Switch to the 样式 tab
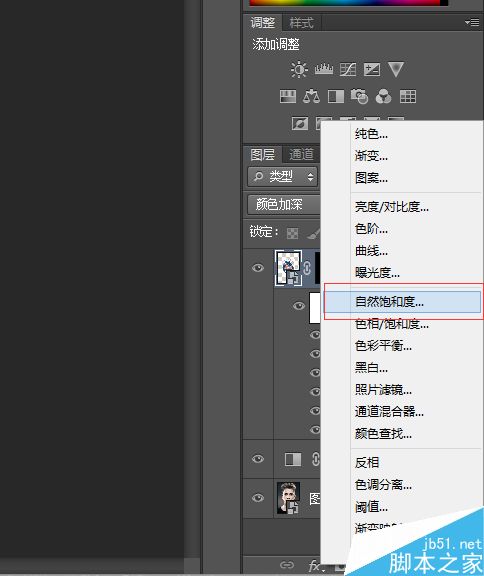Viewport: 484px width, 576px height. 301,23
